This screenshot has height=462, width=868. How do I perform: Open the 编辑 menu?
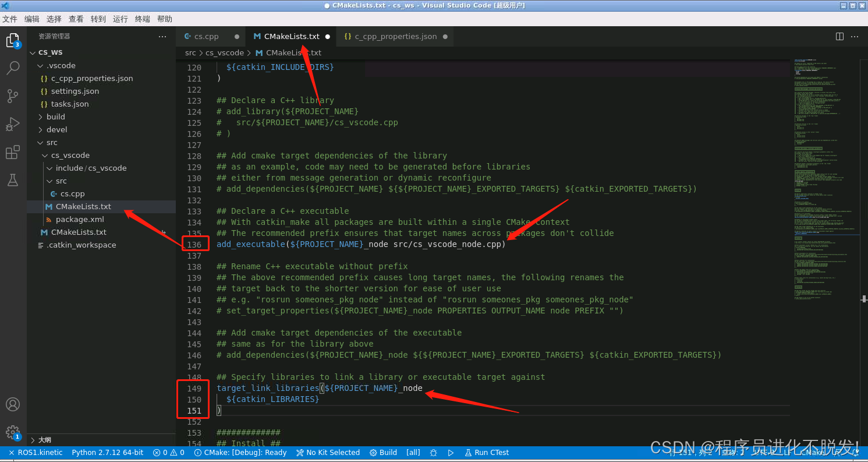[x=32, y=19]
